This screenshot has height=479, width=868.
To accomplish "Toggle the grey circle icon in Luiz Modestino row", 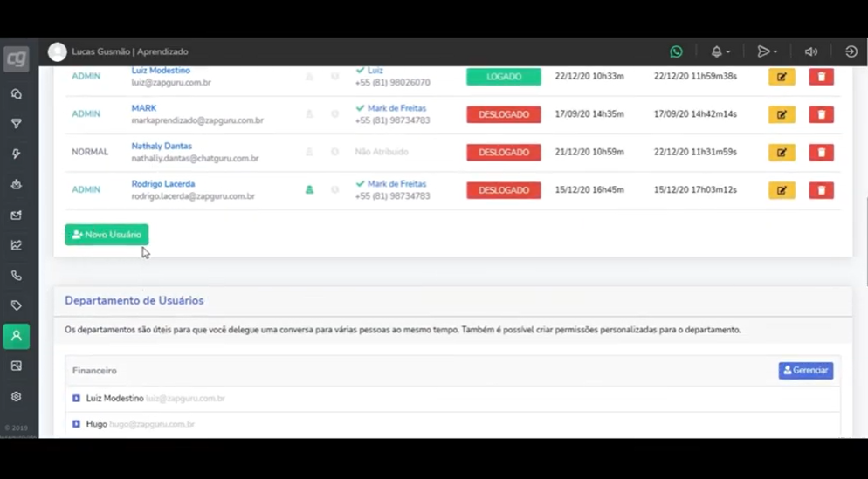I will [x=335, y=76].
